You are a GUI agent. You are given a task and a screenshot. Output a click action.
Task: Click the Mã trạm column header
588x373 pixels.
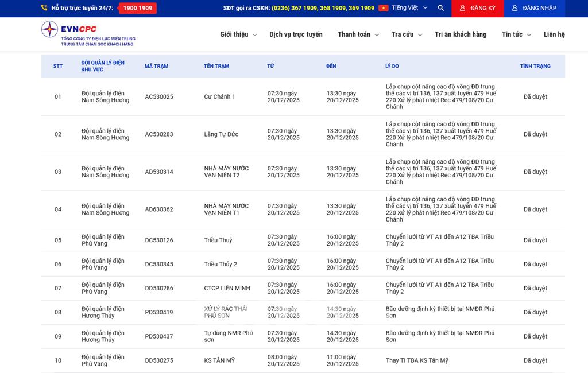[x=156, y=66]
